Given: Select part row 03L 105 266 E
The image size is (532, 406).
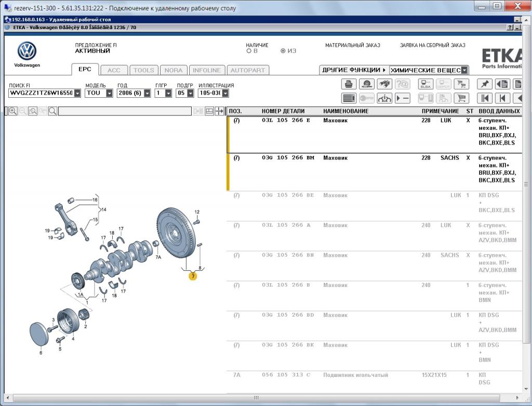Looking at the screenshot, I should [374, 135].
